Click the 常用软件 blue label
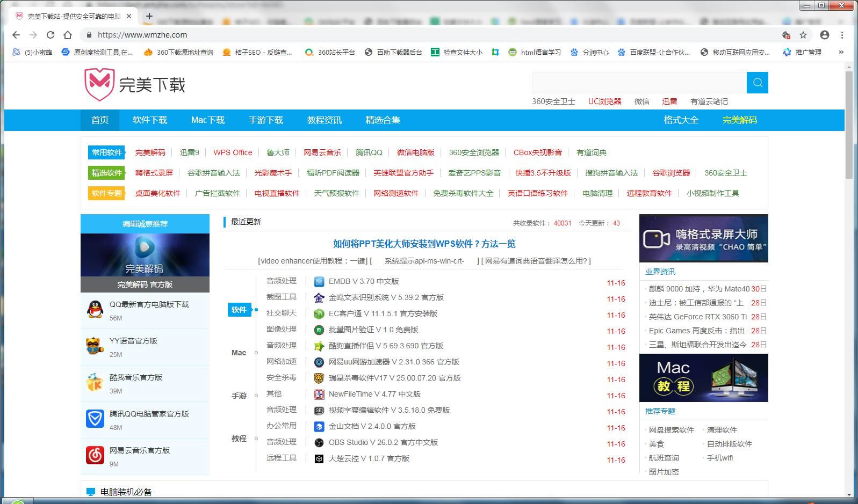The width and height of the screenshot is (858, 504). click(107, 152)
